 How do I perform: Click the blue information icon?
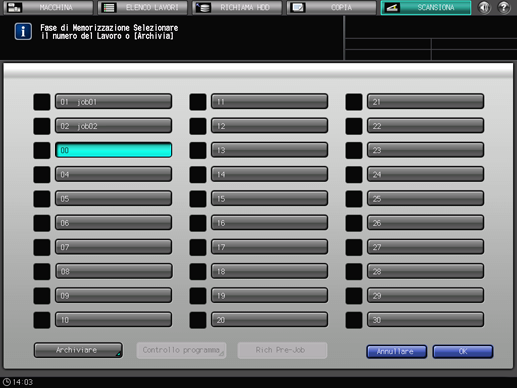[23, 32]
